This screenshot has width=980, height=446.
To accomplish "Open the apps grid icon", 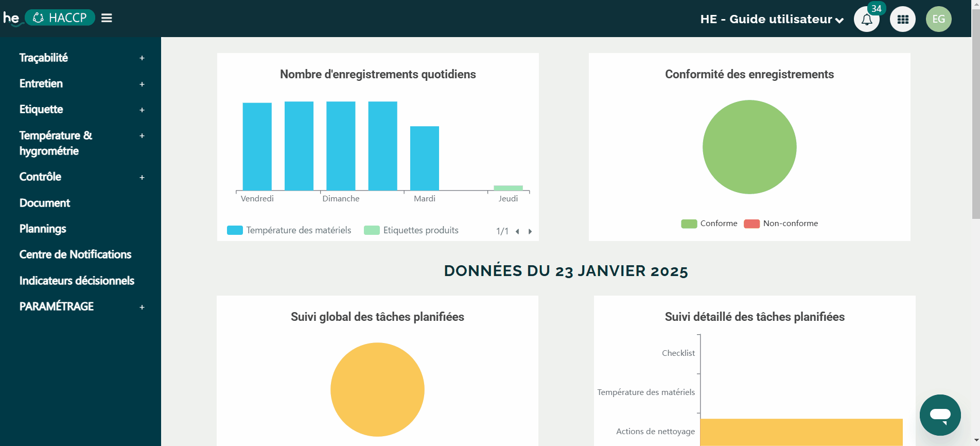I will point(903,20).
